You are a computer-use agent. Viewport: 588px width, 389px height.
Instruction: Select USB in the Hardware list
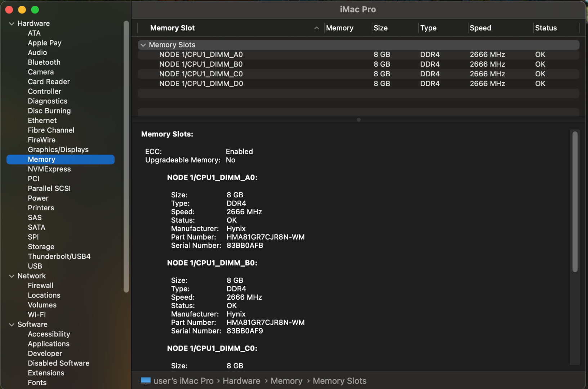(35, 267)
